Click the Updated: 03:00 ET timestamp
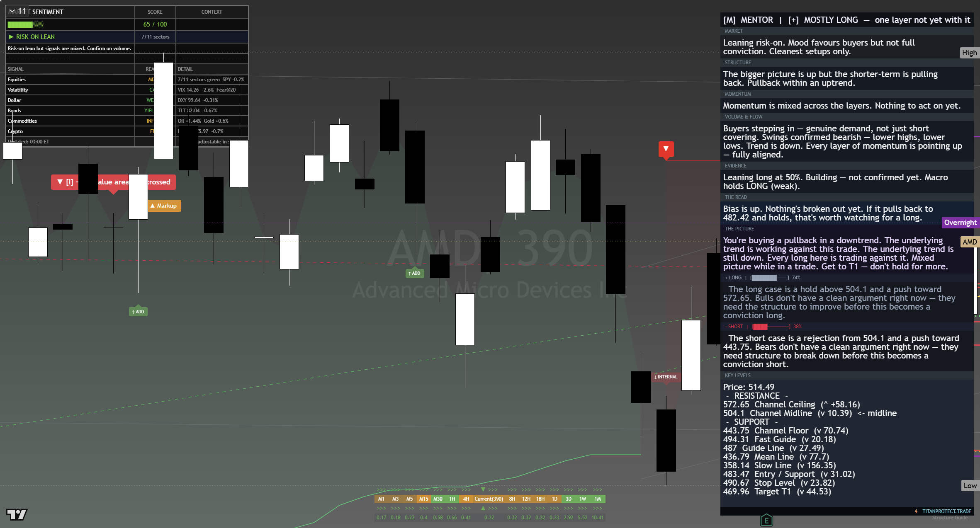 pos(29,142)
